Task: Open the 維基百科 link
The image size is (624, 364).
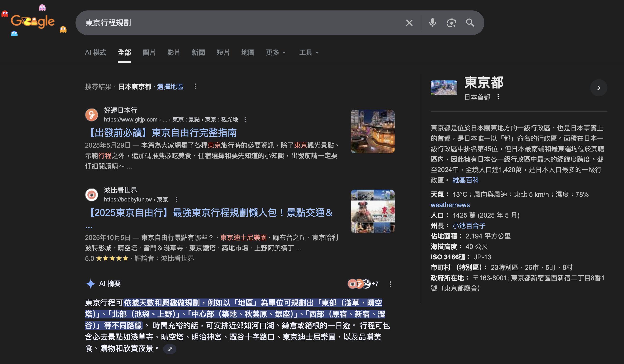Action: (466, 180)
